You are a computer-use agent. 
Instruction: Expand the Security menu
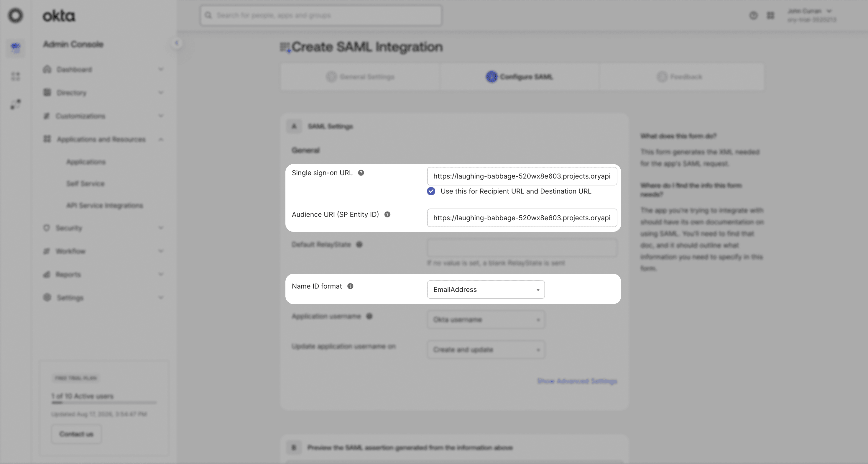tap(103, 228)
